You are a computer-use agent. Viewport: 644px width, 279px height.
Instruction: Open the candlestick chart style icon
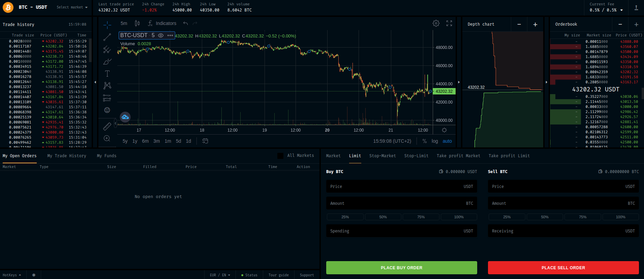137,23
